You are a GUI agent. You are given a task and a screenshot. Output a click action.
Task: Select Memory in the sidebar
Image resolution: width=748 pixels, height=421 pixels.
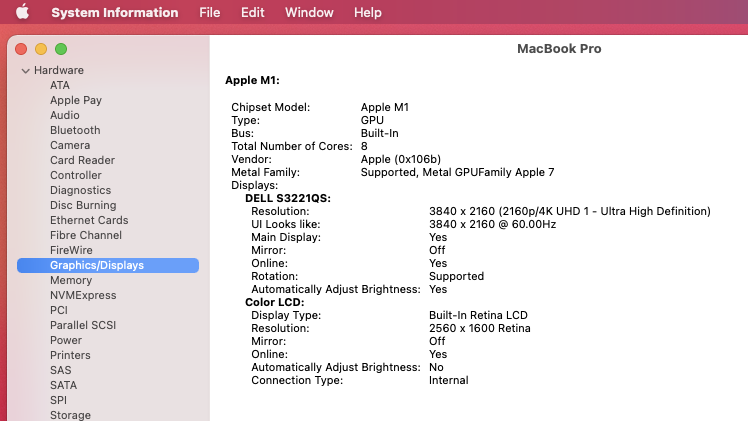tap(71, 280)
